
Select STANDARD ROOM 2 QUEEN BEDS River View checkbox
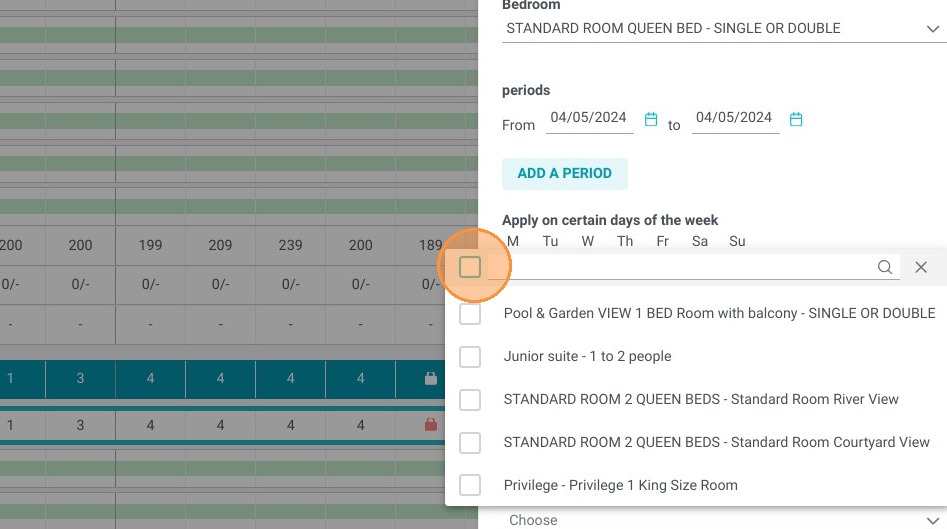tap(470, 400)
